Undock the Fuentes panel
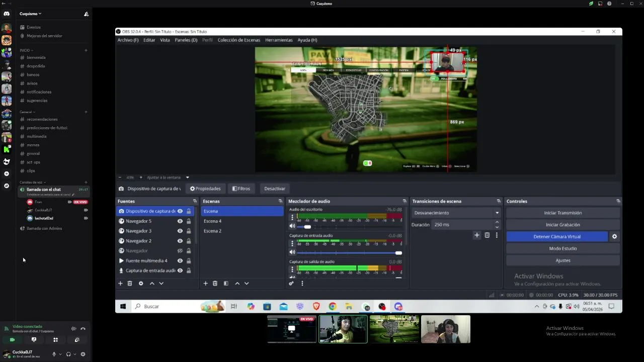 point(195,201)
